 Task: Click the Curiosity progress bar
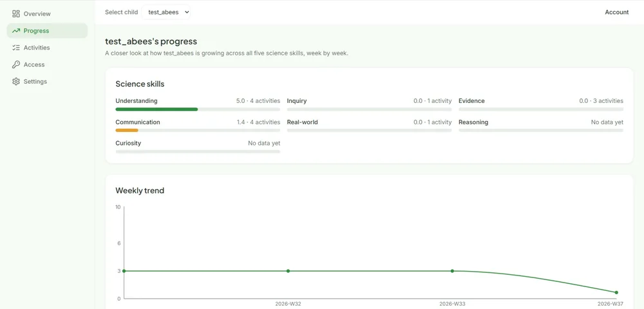198,151
